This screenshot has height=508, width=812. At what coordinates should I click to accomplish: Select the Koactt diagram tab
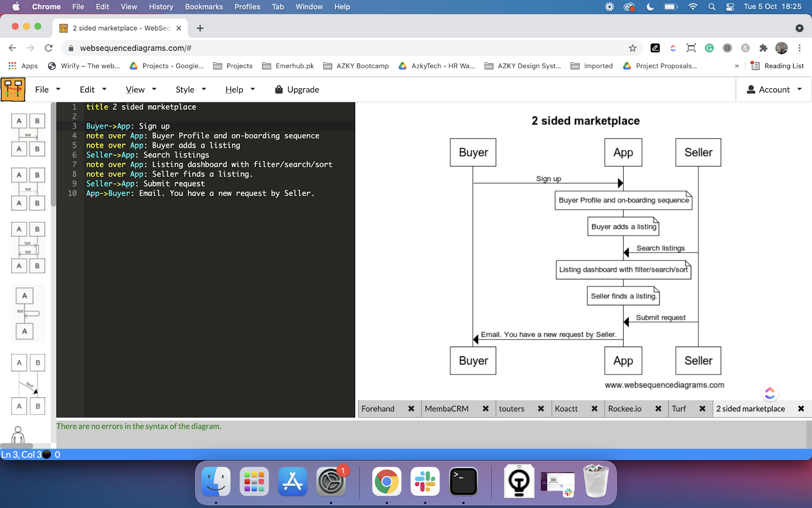[566, 408]
